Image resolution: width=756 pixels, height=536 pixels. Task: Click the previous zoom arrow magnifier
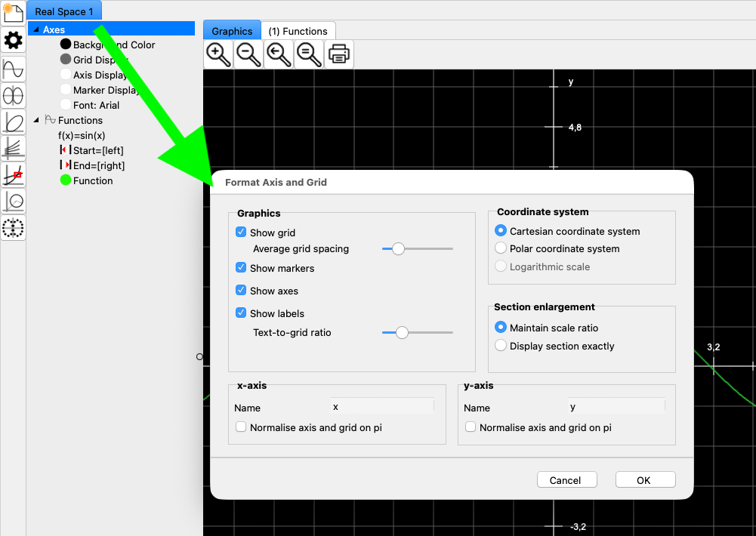(x=279, y=54)
